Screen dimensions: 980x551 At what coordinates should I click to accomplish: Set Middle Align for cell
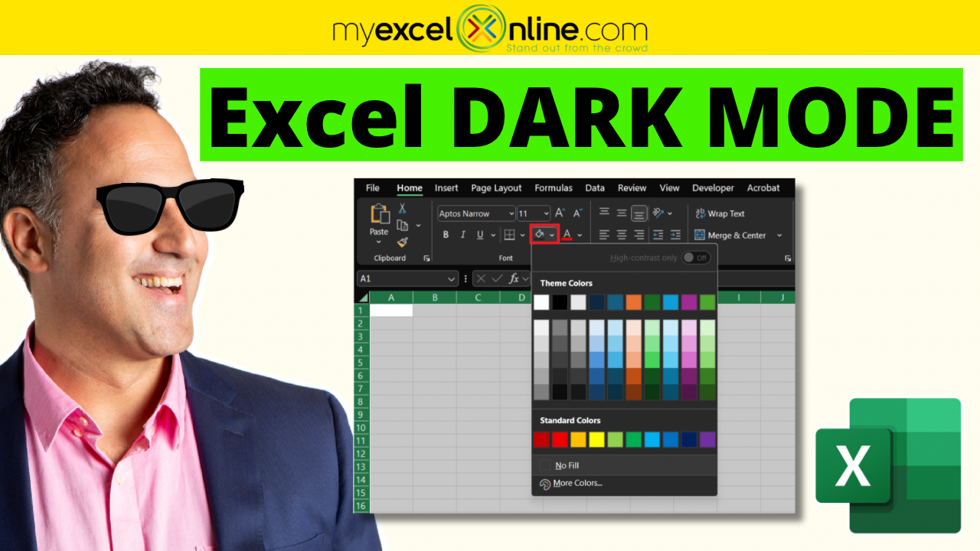622,213
